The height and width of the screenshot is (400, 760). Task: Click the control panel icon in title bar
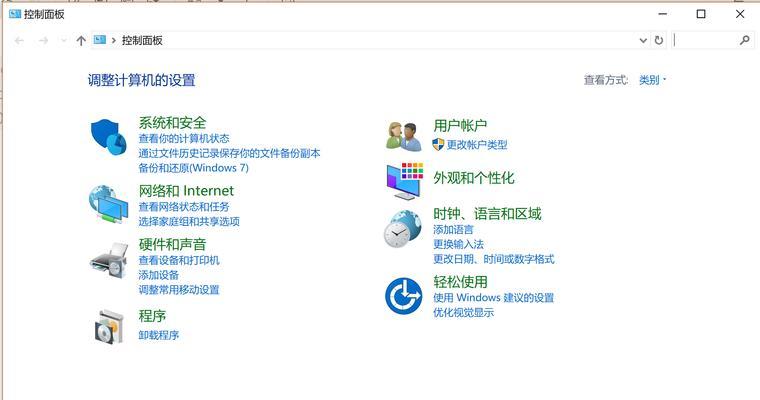(x=15, y=14)
